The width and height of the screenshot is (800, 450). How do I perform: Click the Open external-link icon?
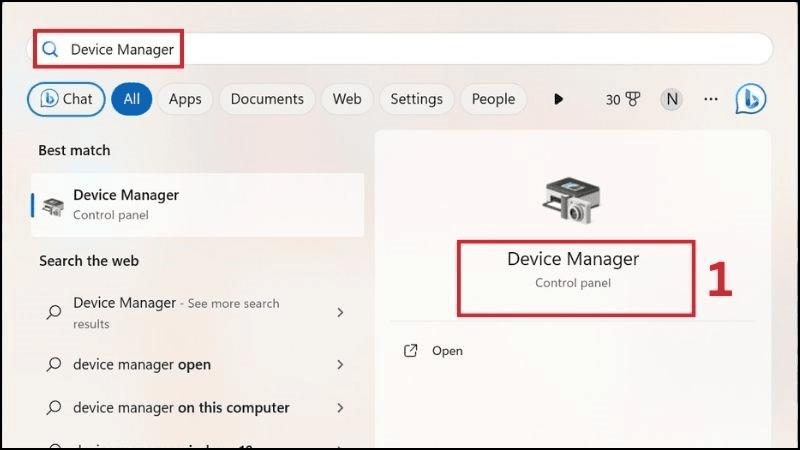410,351
